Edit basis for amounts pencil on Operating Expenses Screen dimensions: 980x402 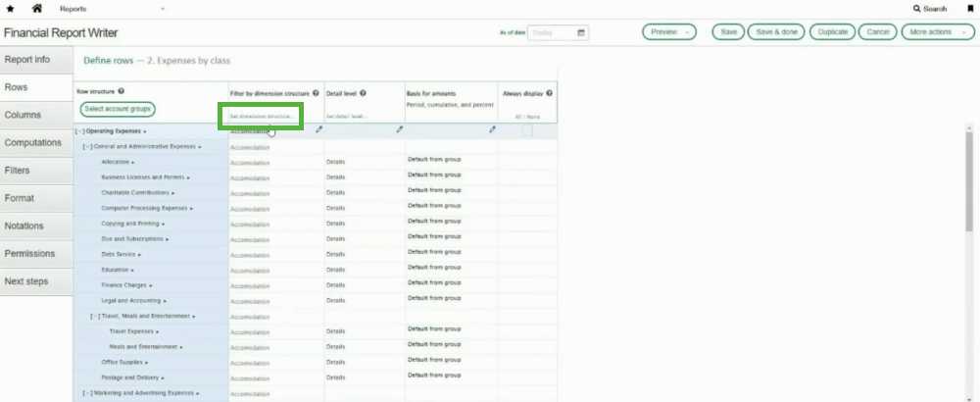point(492,129)
